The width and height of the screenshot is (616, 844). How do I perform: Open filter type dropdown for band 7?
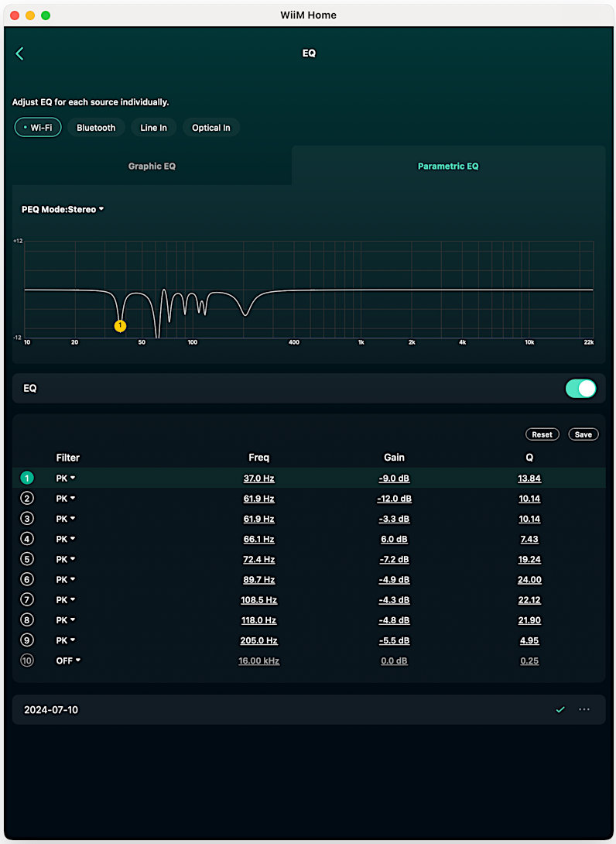coord(66,599)
